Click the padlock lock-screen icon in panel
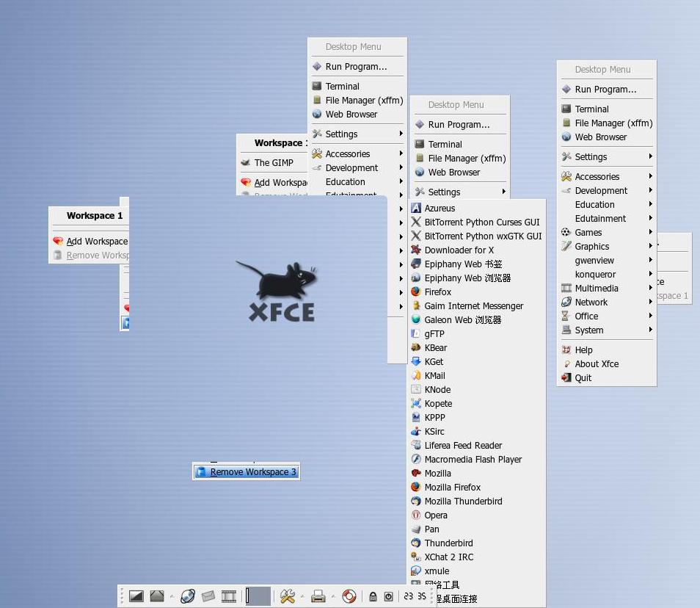Image resolution: width=700 pixels, height=608 pixels. (373, 597)
